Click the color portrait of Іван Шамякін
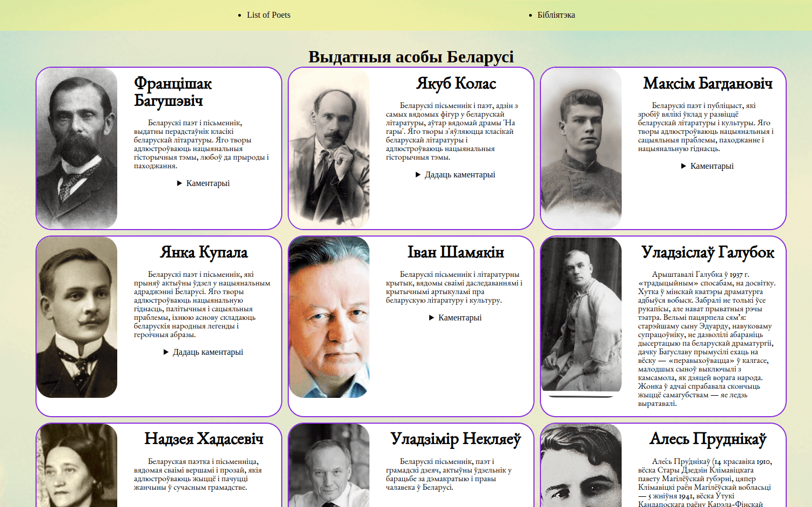812x507 pixels. point(329,317)
